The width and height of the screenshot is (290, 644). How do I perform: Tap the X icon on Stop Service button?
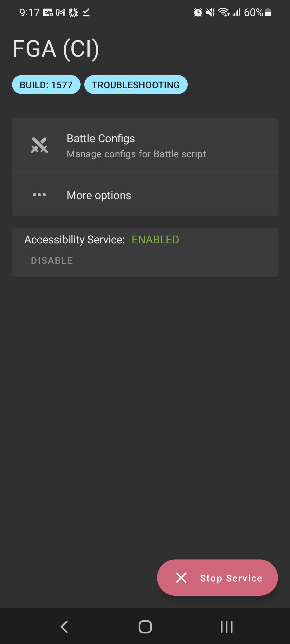[182, 578]
